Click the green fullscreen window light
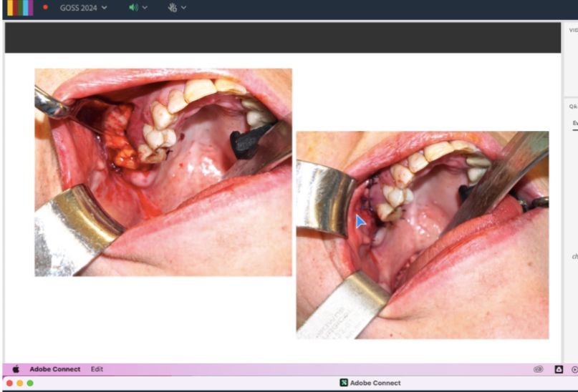Screen dimensions: 578x392 pos(30,383)
